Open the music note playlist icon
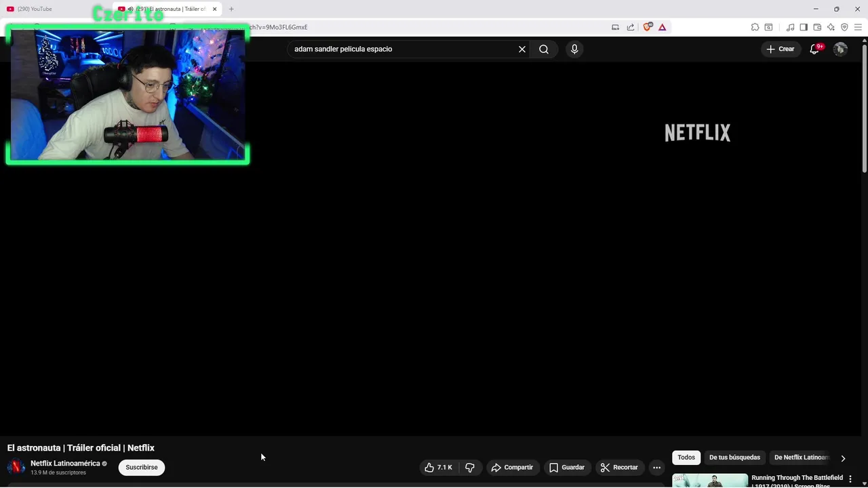Image resolution: width=868 pixels, height=488 pixels. (x=790, y=27)
